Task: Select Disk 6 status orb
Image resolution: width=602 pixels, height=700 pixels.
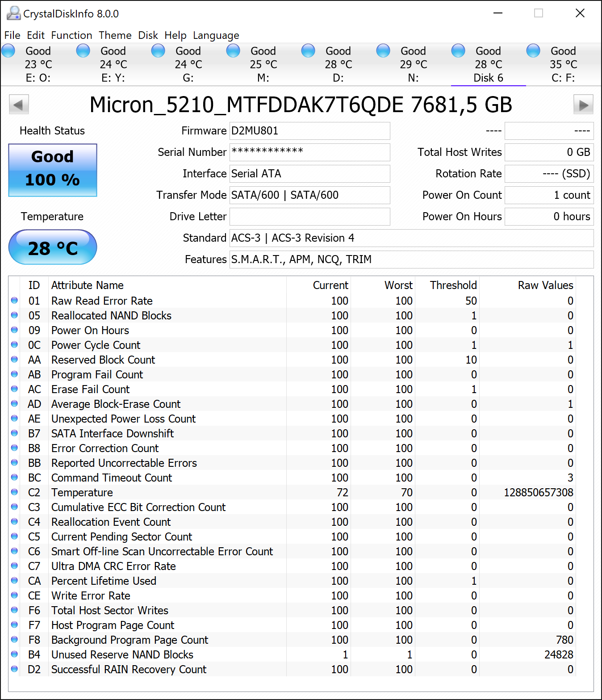Action: 458,51
